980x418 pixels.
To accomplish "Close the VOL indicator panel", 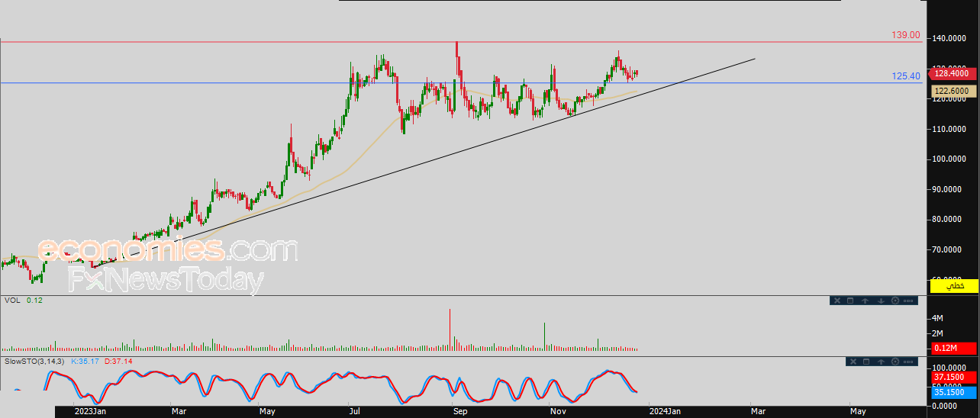I will click(x=837, y=301).
